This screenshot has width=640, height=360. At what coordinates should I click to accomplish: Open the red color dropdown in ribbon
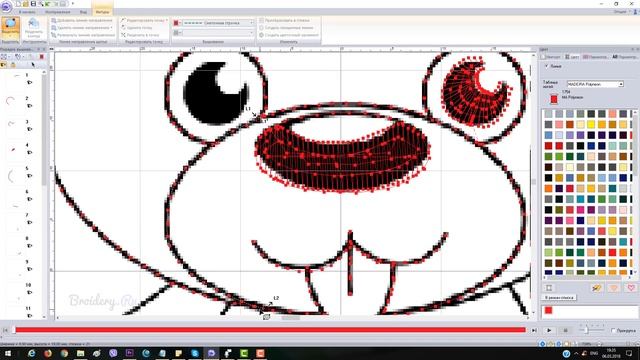[x=177, y=23]
